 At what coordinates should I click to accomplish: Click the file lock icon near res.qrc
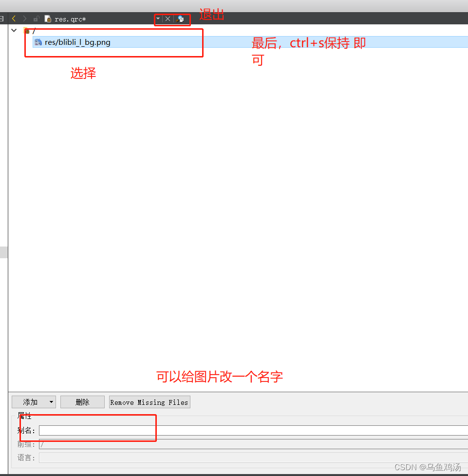tap(36, 19)
